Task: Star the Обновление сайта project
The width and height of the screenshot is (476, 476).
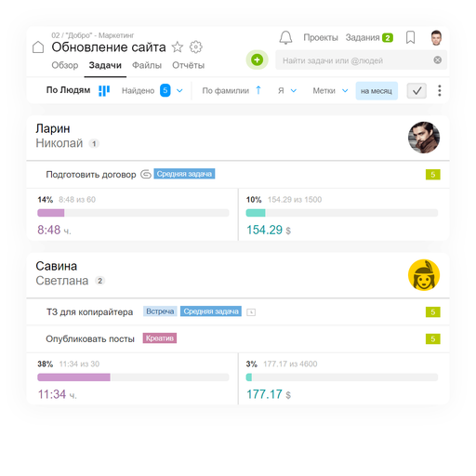Action: (178, 47)
